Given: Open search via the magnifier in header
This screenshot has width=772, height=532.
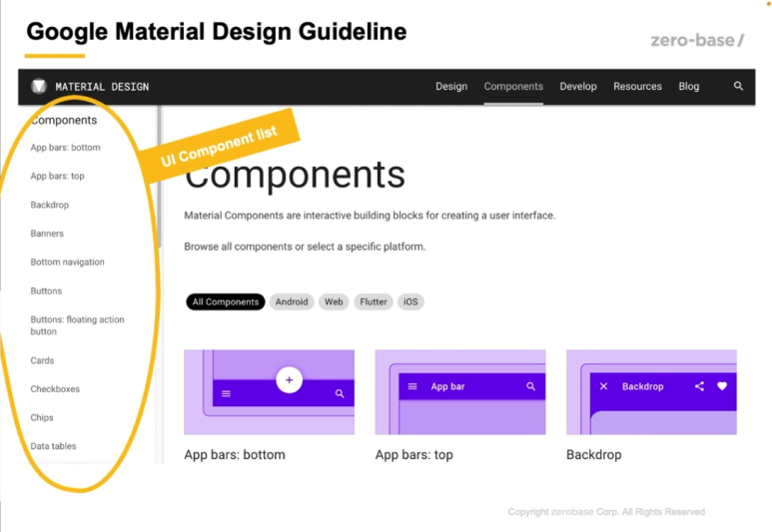Looking at the screenshot, I should (738, 86).
